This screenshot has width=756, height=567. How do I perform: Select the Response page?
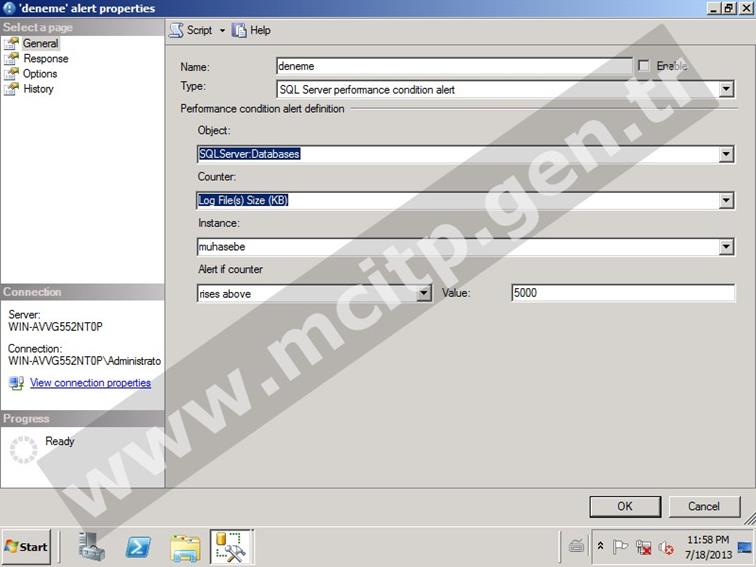[x=46, y=59]
